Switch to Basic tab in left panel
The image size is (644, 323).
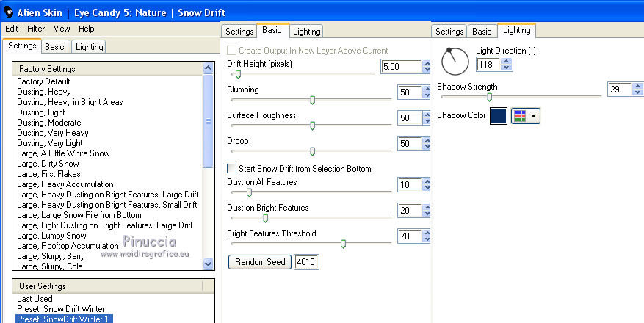pos(54,47)
